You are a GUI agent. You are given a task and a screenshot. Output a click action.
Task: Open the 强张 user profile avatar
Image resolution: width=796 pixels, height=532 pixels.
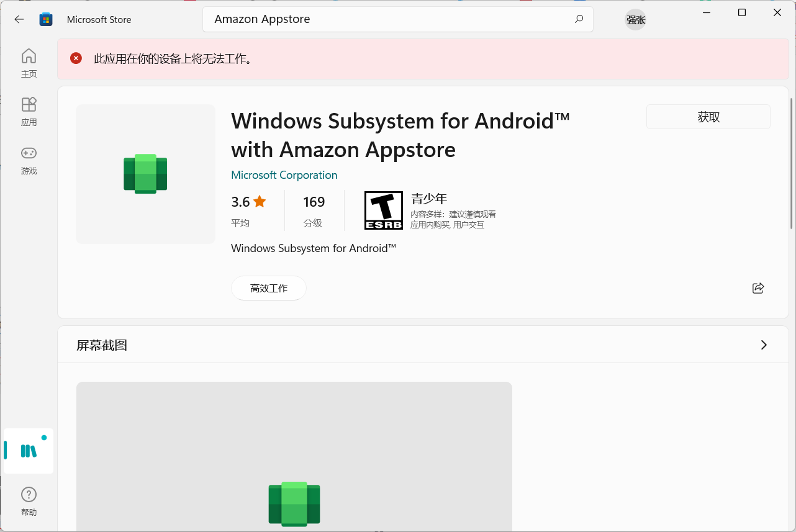point(635,19)
